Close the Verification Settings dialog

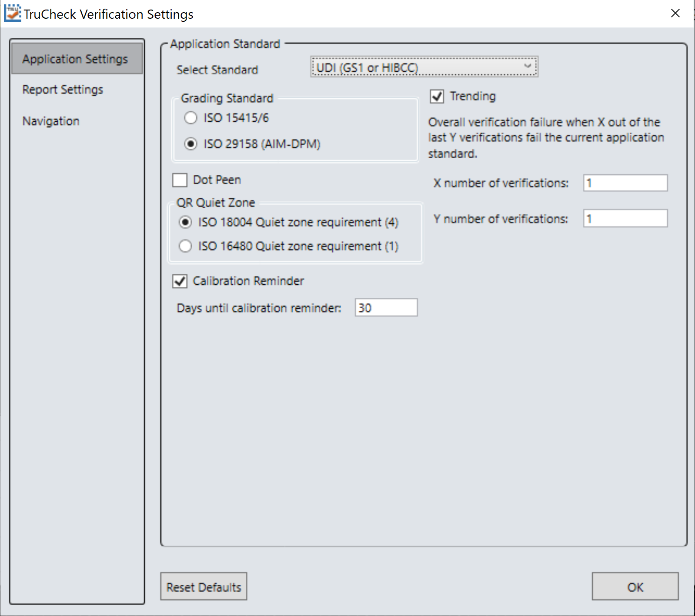675,13
